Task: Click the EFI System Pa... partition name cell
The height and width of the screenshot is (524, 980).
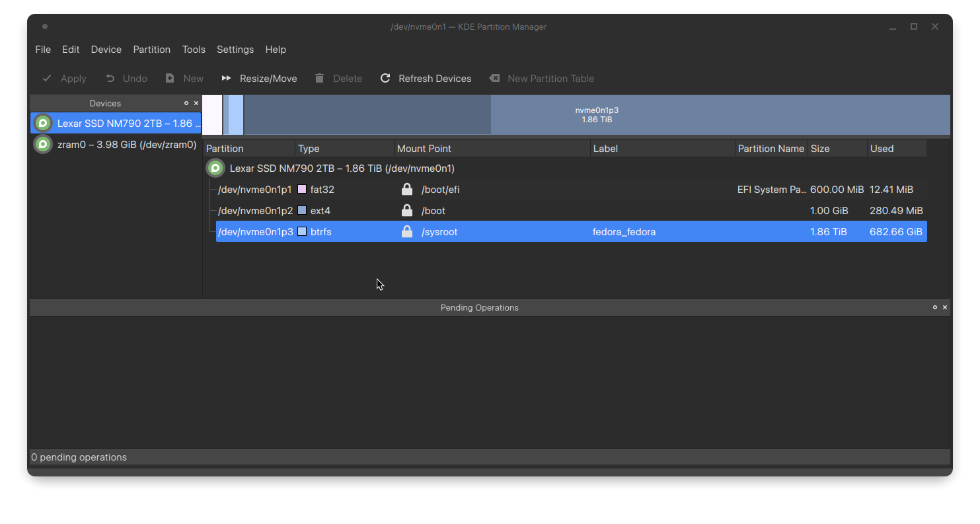Action: coord(772,190)
